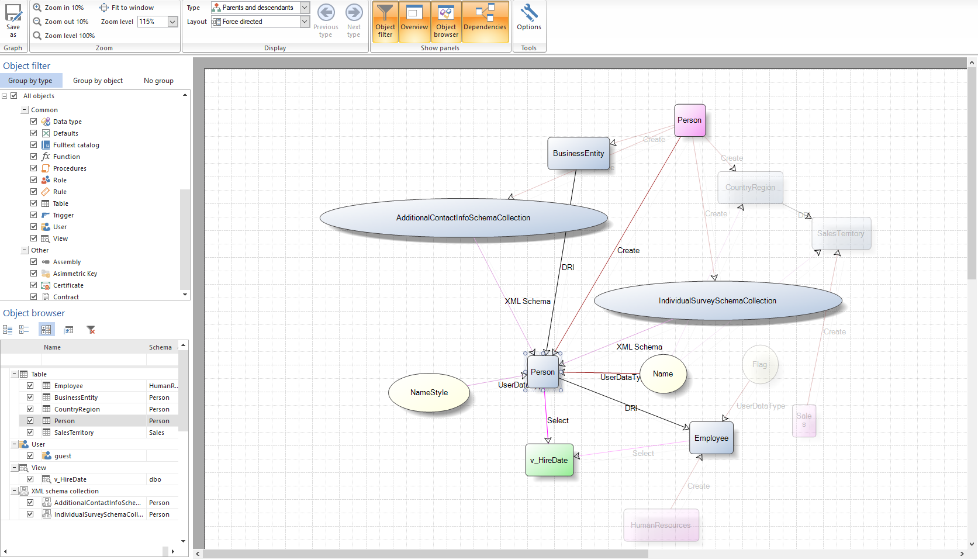Uncheck the Data type filter checkbox
Image resolution: width=978 pixels, height=560 pixels.
click(x=34, y=122)
